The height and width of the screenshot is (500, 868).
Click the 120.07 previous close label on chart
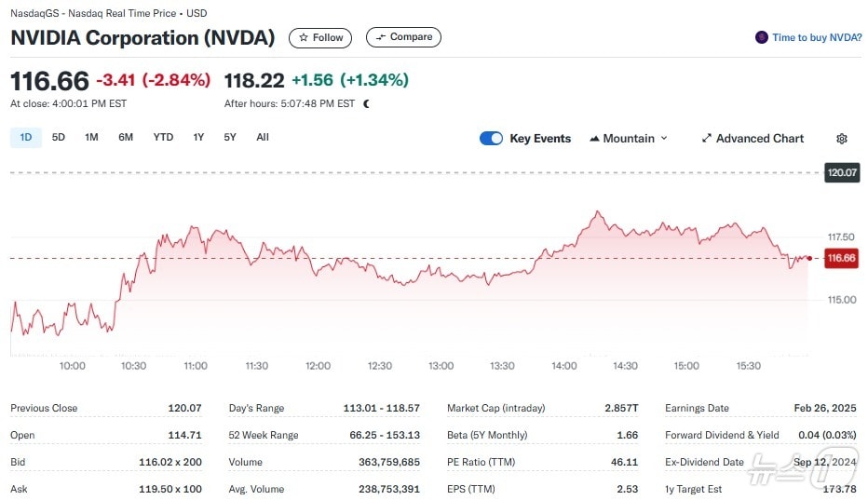click(841, 173)
